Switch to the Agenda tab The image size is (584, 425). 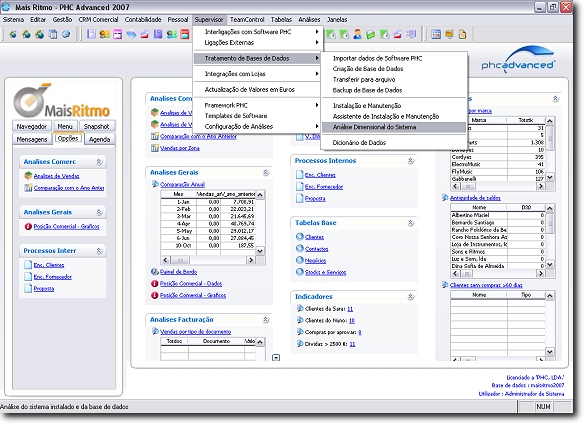pyautogui.click(x=99, y=139)
